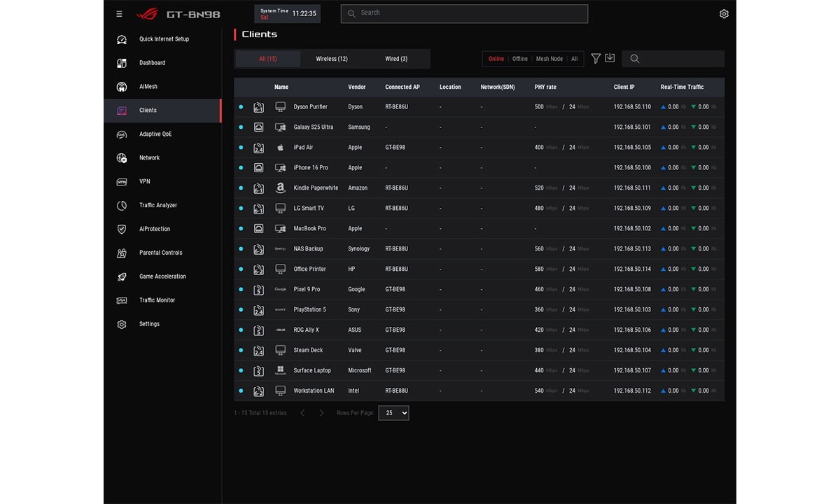Click the LG Smart TV client name

309,209
